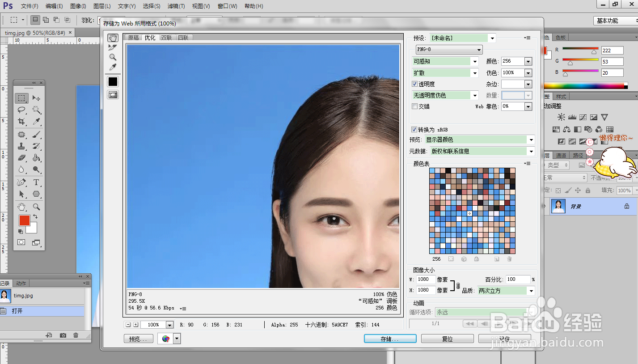This screenshot has width=638, height=364.
Task: Switch to the 双联 tab
Action: (166, 38)
